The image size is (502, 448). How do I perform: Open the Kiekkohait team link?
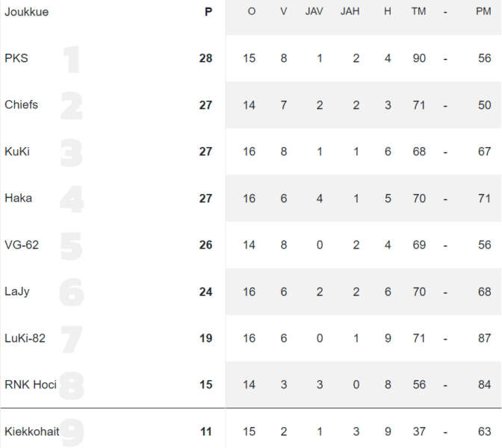31,432
